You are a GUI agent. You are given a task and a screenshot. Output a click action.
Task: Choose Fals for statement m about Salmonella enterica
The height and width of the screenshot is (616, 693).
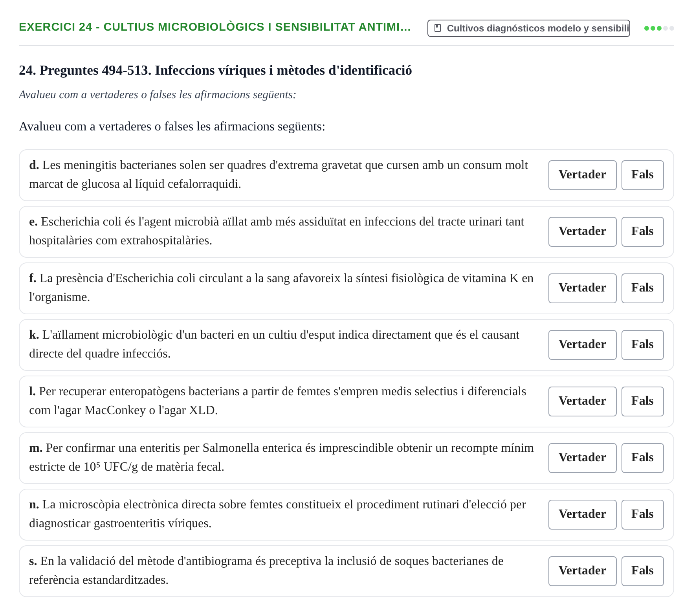click(x=642, y=458)
